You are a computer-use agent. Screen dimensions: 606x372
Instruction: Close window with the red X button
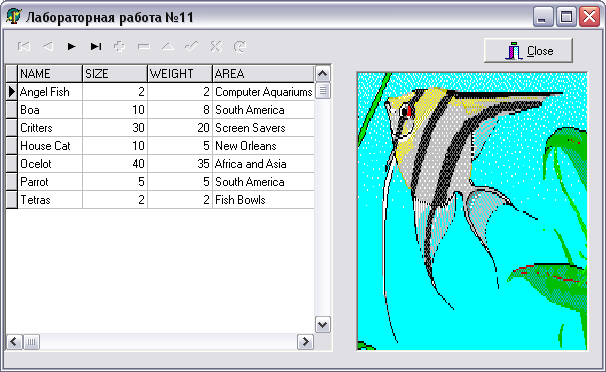589,17
